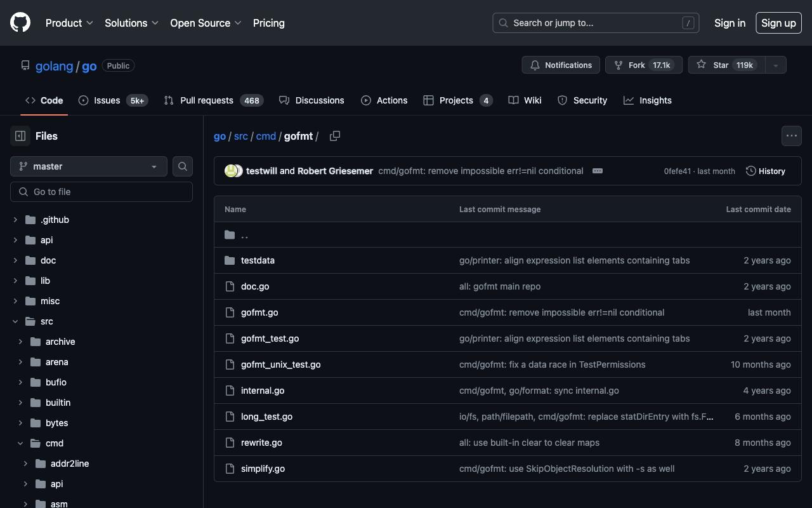Open the Star lists dropdown arrow
The width and height of the screenshot is (812, 508).
pos(775,65)
